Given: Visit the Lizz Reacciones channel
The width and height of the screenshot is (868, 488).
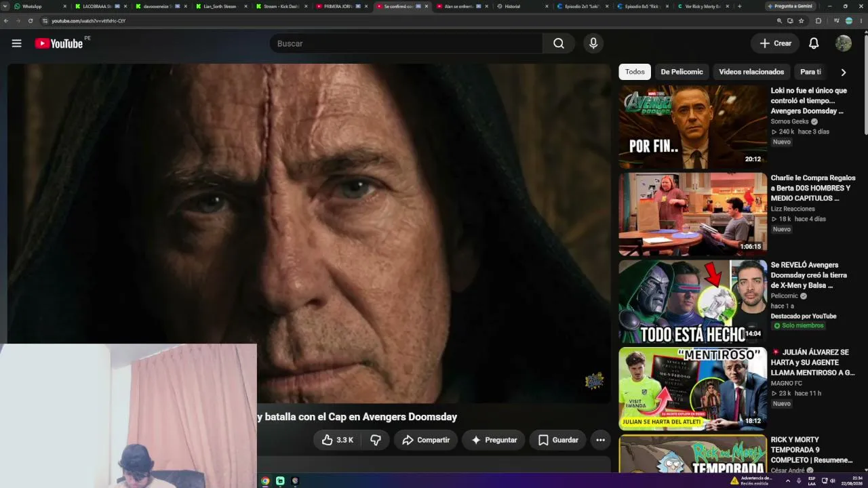Looking at the screenshot, I should point(793,209).
